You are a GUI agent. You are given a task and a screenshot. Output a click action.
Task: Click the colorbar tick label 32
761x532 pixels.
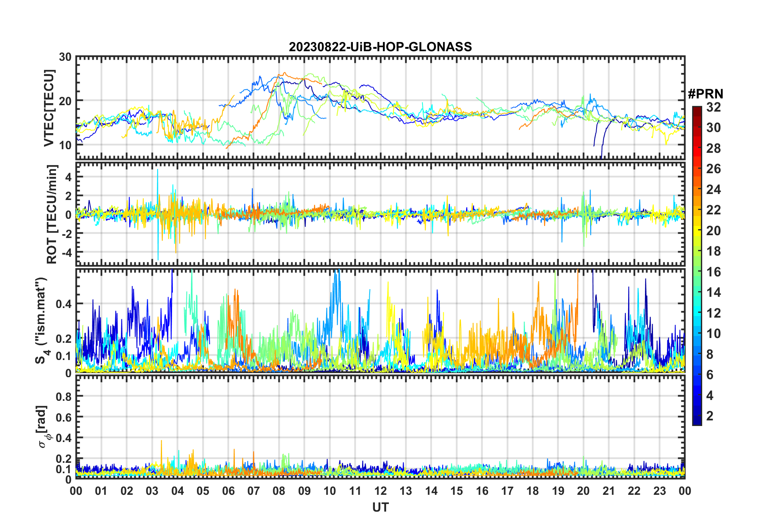point(713,107)
